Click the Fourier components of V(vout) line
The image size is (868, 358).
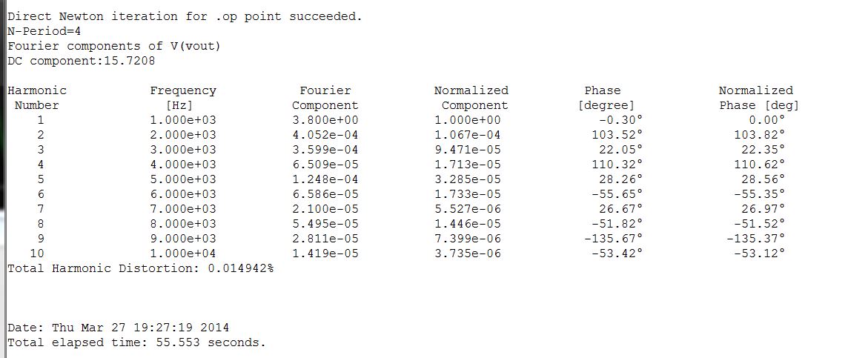point(114,46)
